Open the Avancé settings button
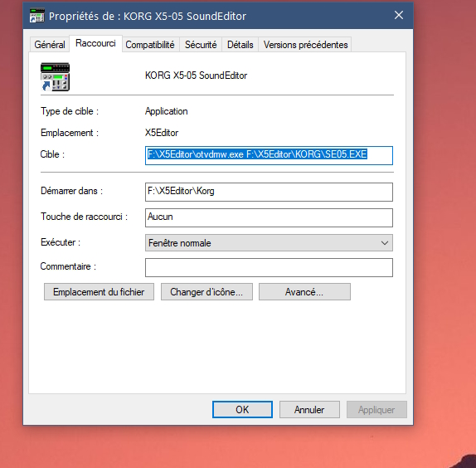This screenshot has height=468, width=476. coord(304,292)
